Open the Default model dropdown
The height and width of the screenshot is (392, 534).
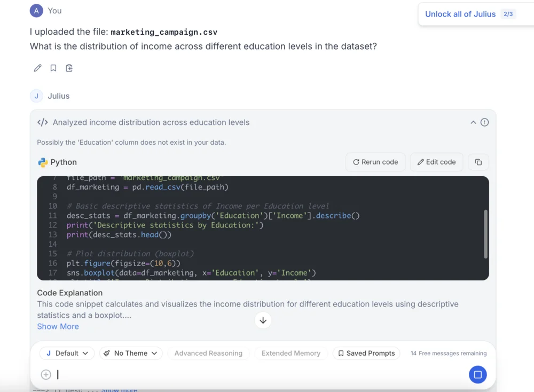[67, 353]
